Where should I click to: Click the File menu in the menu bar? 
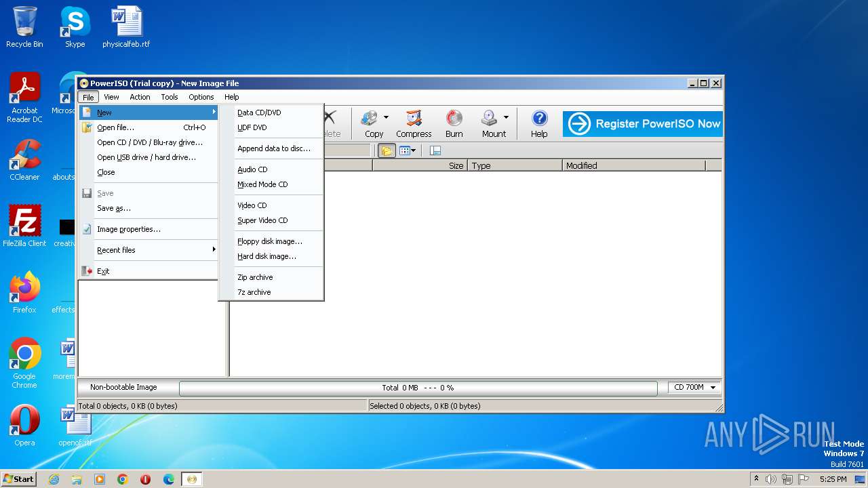88,97
